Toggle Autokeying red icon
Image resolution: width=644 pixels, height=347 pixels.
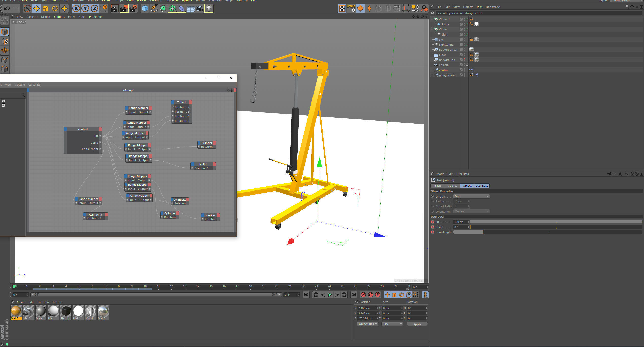371,295
